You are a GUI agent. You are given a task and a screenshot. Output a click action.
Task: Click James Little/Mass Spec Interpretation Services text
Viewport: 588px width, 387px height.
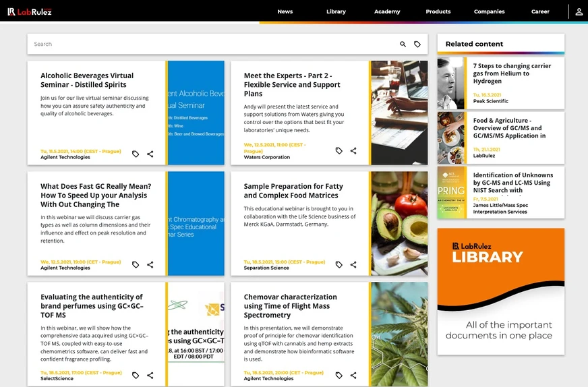point(500,208)
